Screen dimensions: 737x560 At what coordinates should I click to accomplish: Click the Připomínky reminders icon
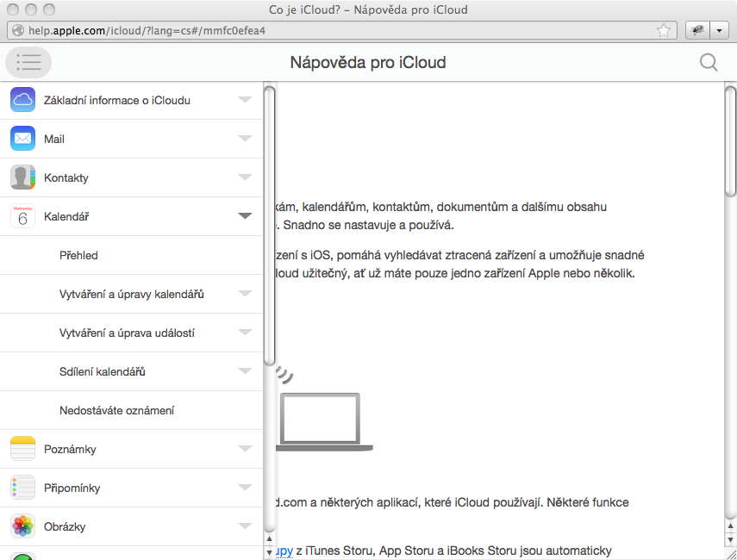22,487
